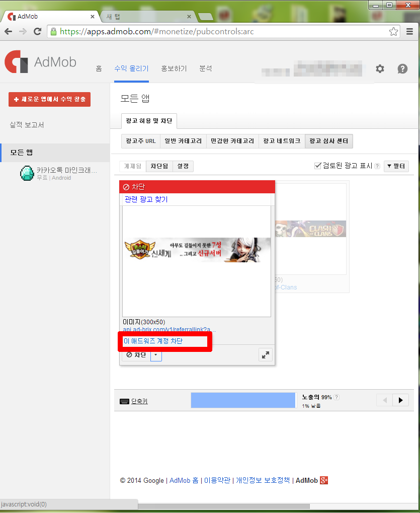Viewport: 420px width, 513px height.
Task: Click the help icon beside 노출의 99%
Action: pyautogui.click(x=337, y=397)
